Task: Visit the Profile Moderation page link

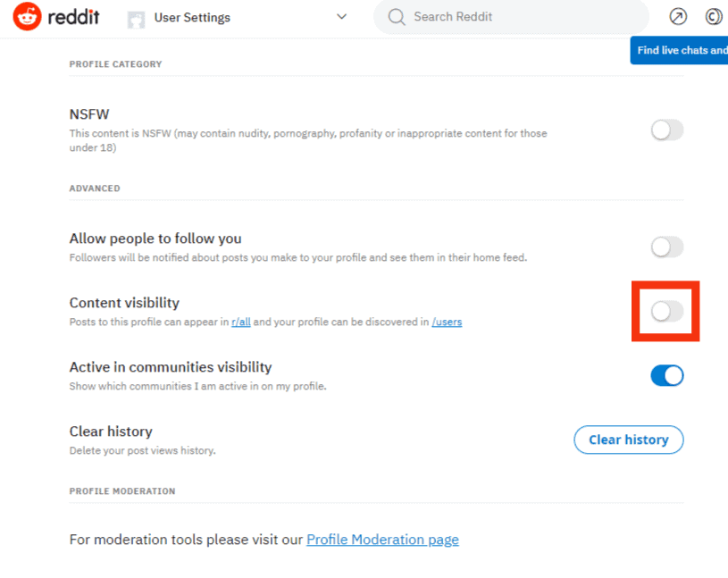Action: (382, 540)
